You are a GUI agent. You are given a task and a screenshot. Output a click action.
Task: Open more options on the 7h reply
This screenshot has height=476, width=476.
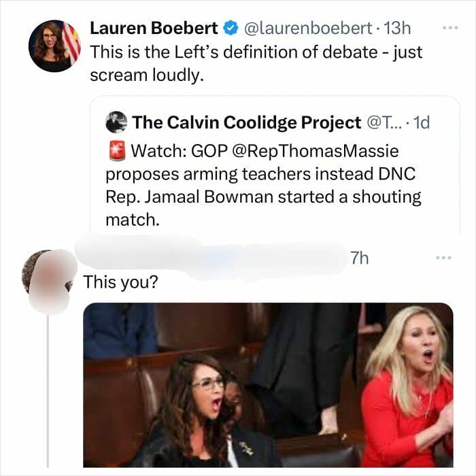(444, 258)
